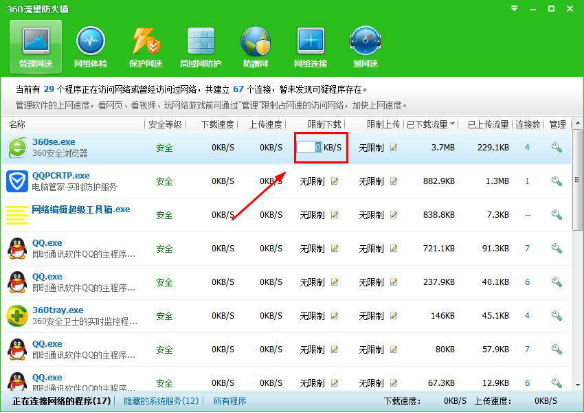584x413 pixels.
Task: Open the connection count 4 link for 360se.exe
Action: (527, 147)
